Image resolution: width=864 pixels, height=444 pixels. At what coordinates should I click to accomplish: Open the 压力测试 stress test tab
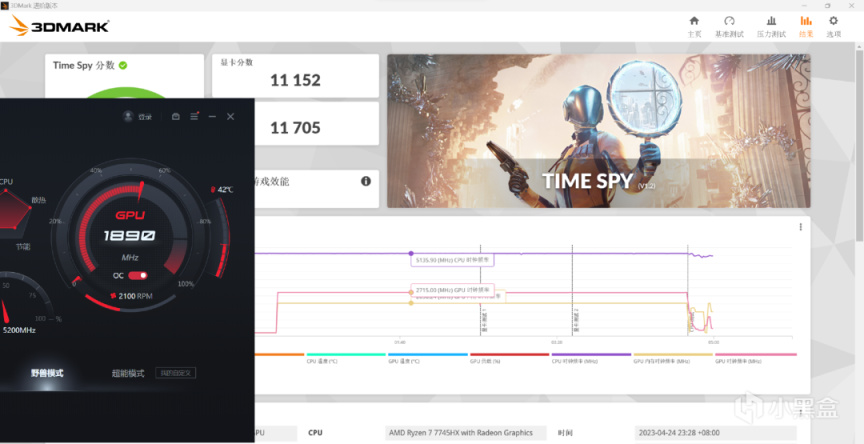[771, 26]
